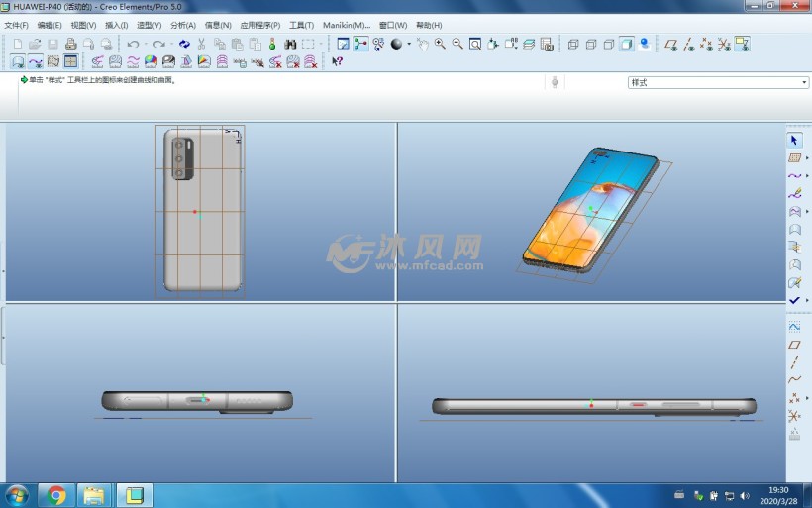Toggle datum plane display

[671, 44]
